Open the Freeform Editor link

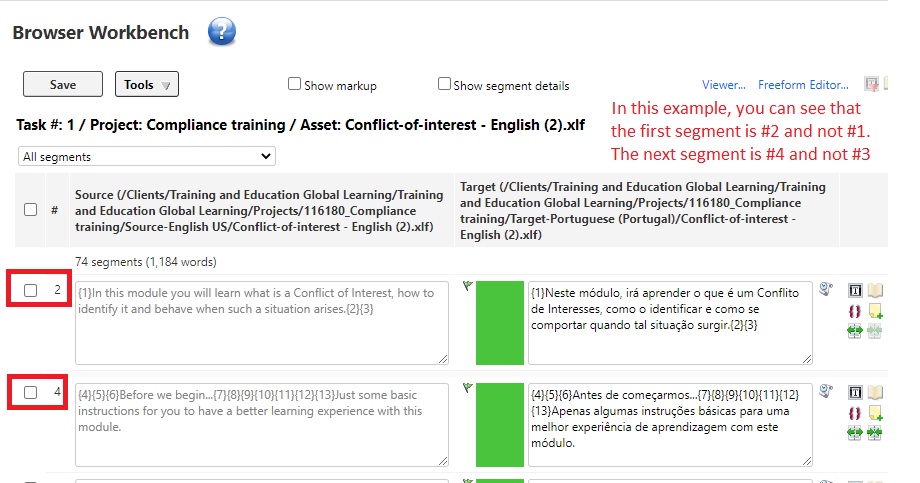click(x=803, y=85)
